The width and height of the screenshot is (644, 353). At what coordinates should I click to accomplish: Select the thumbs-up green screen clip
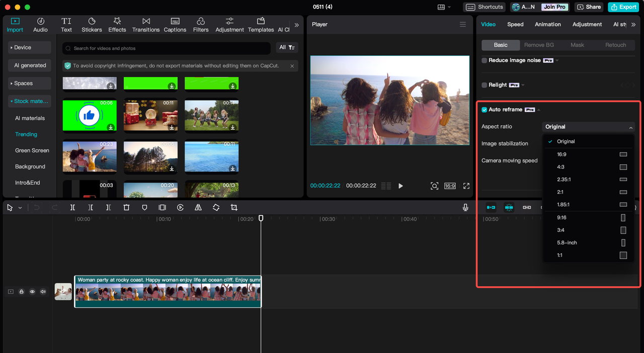[90, 115]
